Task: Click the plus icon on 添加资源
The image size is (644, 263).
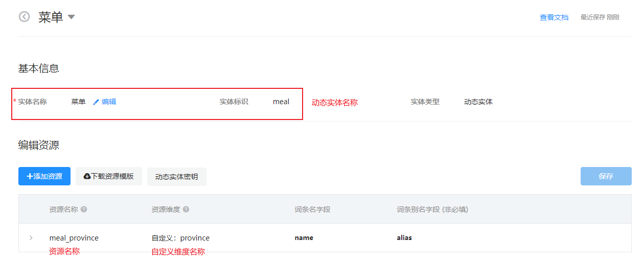Action: coord(30,176)
